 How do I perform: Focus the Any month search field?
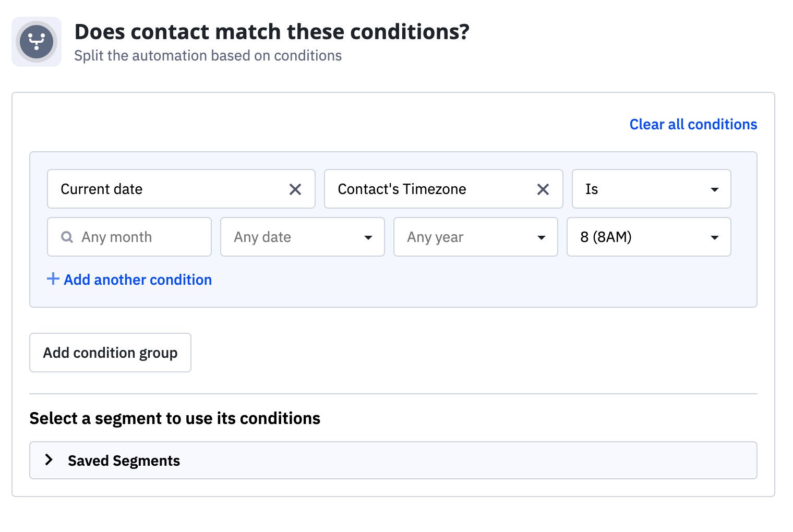[136, 237]
